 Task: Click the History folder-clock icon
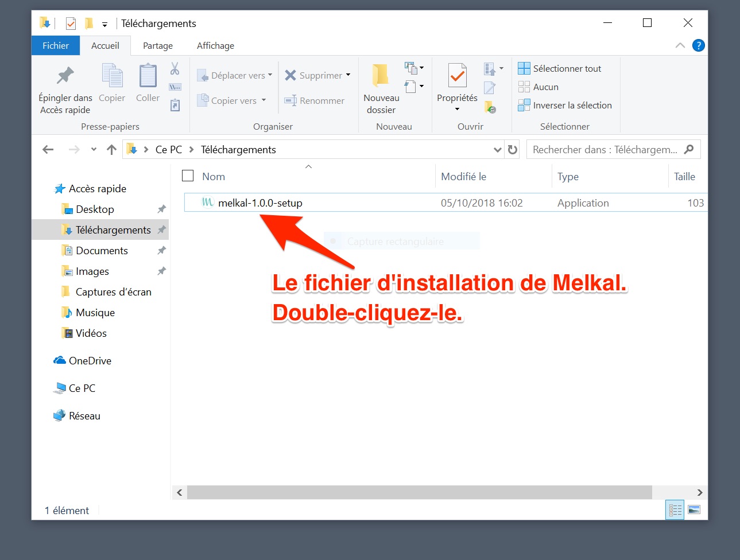[490, 107]
